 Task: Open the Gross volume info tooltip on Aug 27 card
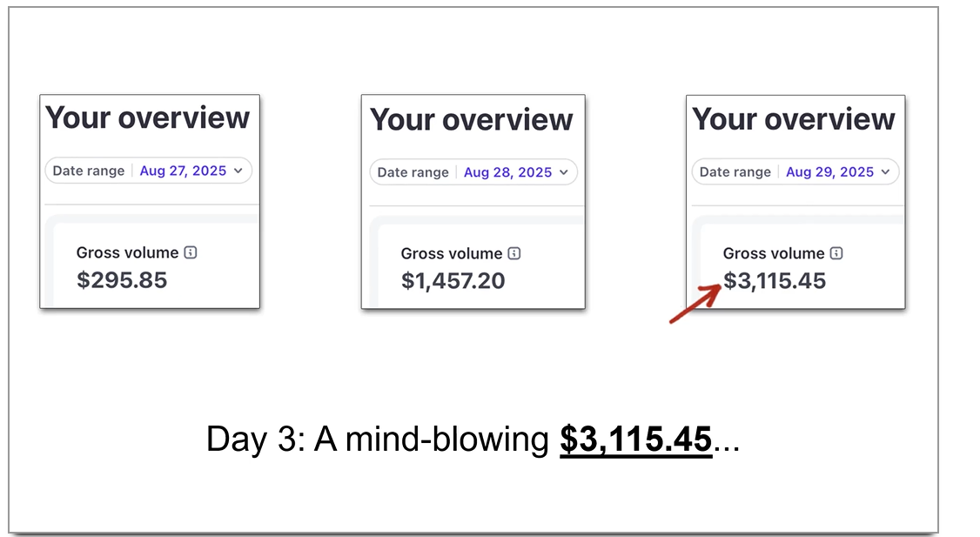(191, 252)
